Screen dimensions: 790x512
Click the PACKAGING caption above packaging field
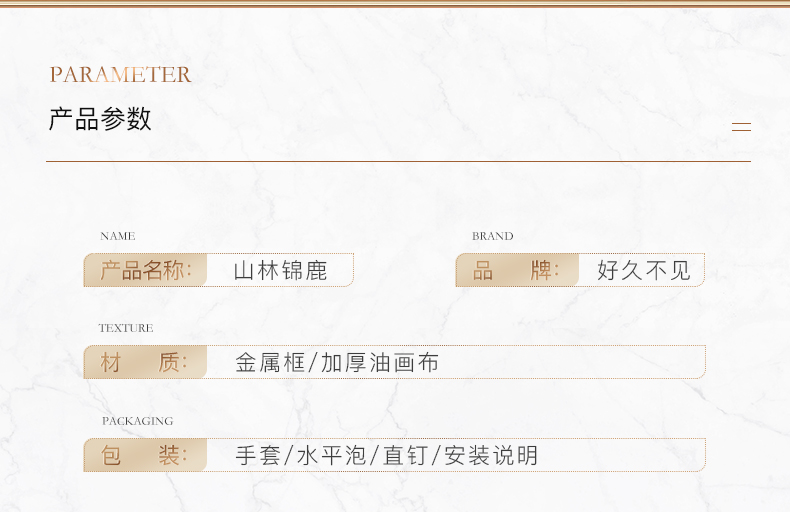137,421
